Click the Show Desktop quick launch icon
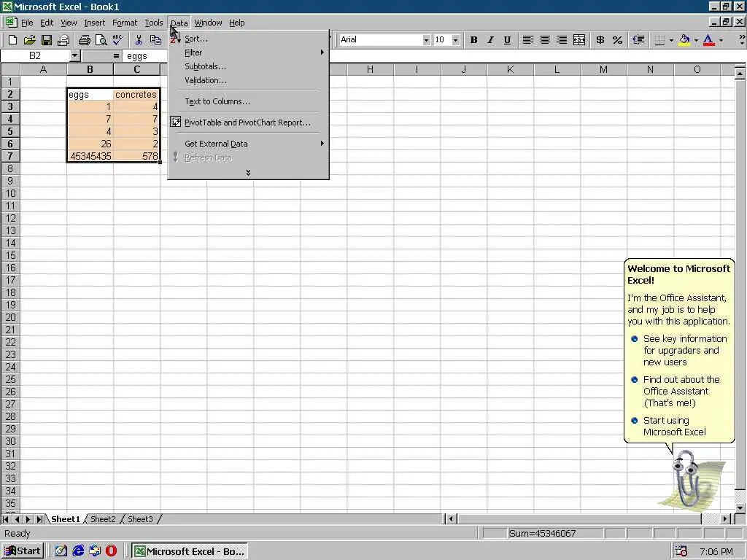Screen dimensions: 747x560 pyautogui.click(x=61, y=551)
